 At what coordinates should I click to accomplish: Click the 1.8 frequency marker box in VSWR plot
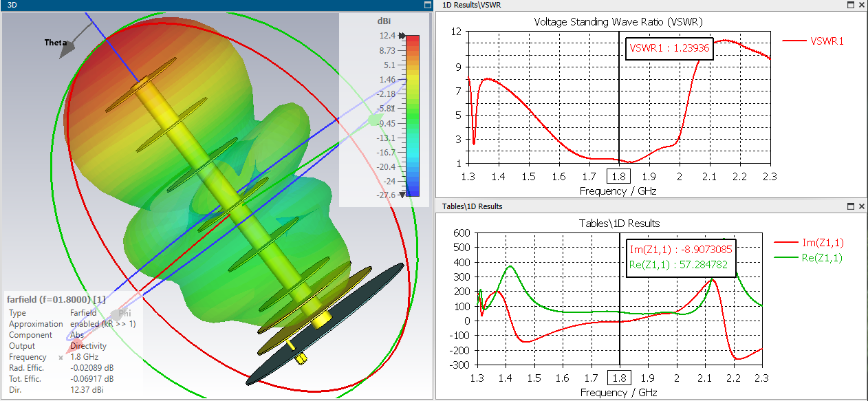[619, 177]
